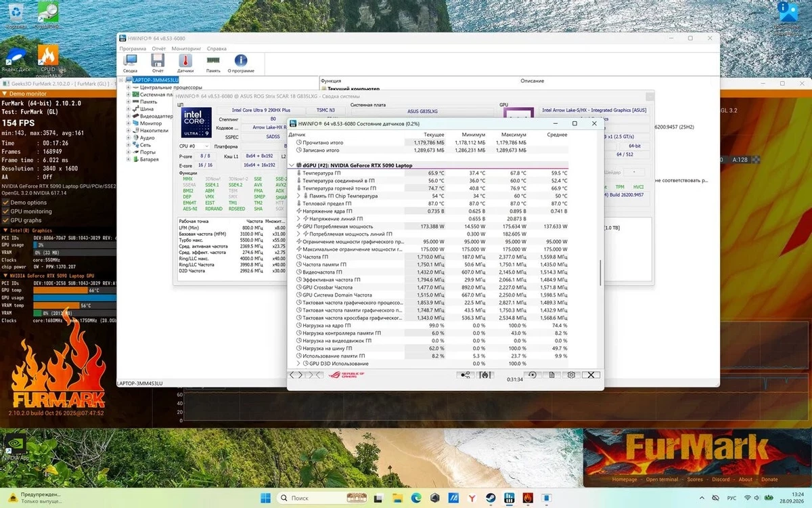812x508 pixels.
Task: Click the Donate link in FurMark banner
Action: (x=769, y=480)
